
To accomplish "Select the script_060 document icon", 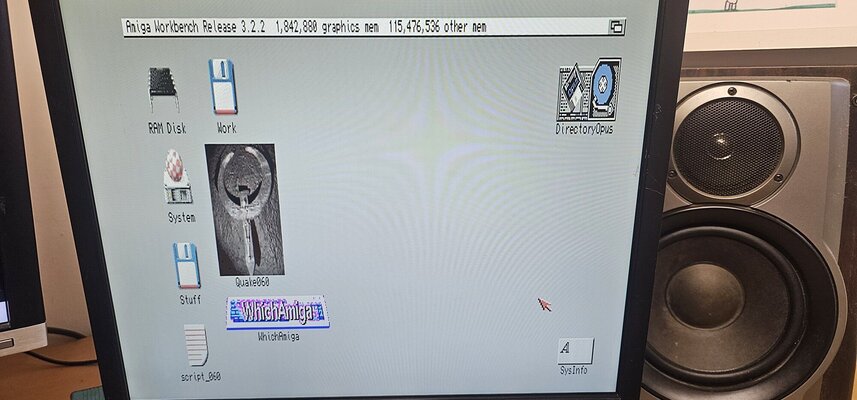I will tap(196, 345).
